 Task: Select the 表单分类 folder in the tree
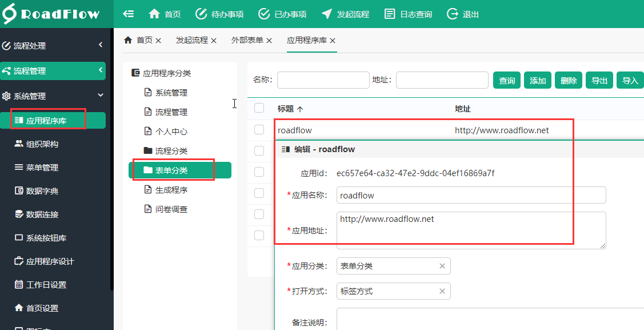(x=180, y=170)
